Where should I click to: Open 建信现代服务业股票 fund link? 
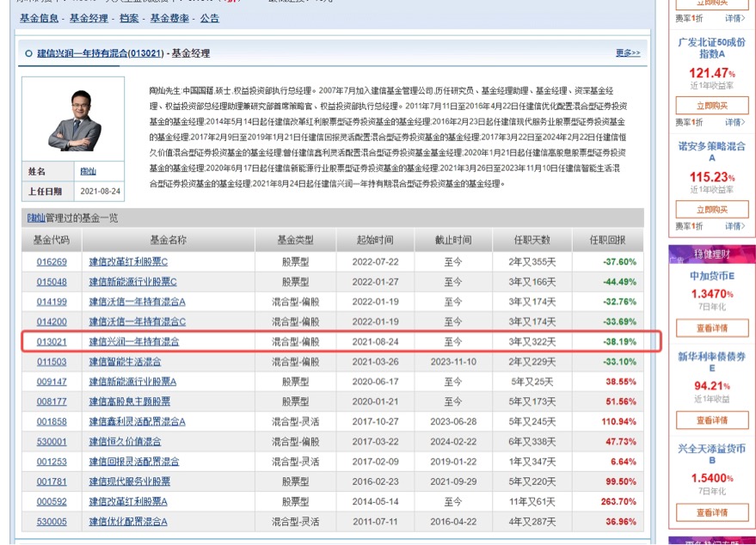(129, 481)
